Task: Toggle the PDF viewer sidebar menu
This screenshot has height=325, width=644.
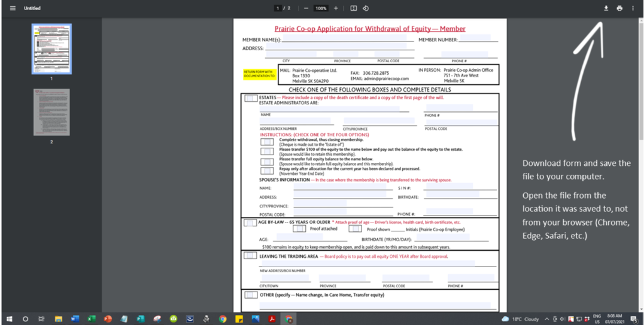Action: pos(13,8)
